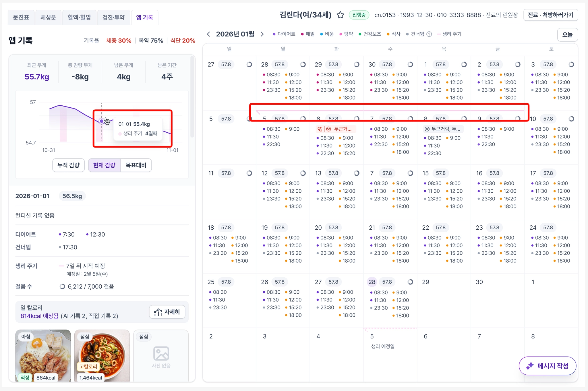
Task: Click 814kcal 예상됨 calorie link
Action: click(39, 316)
